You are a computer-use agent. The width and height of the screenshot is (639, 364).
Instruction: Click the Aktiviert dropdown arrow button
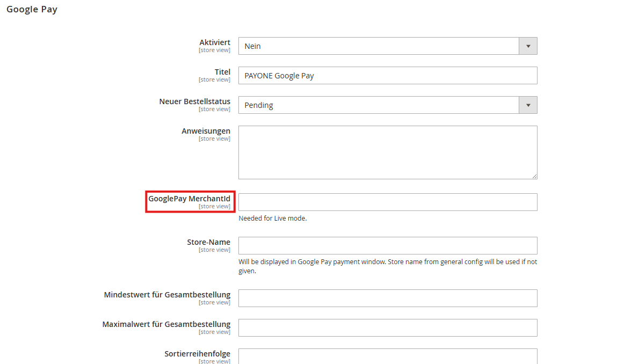[x=528, y=46]
